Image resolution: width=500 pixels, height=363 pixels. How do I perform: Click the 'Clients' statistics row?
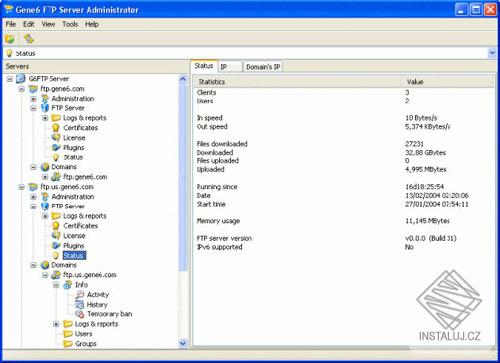pos(343,93)
